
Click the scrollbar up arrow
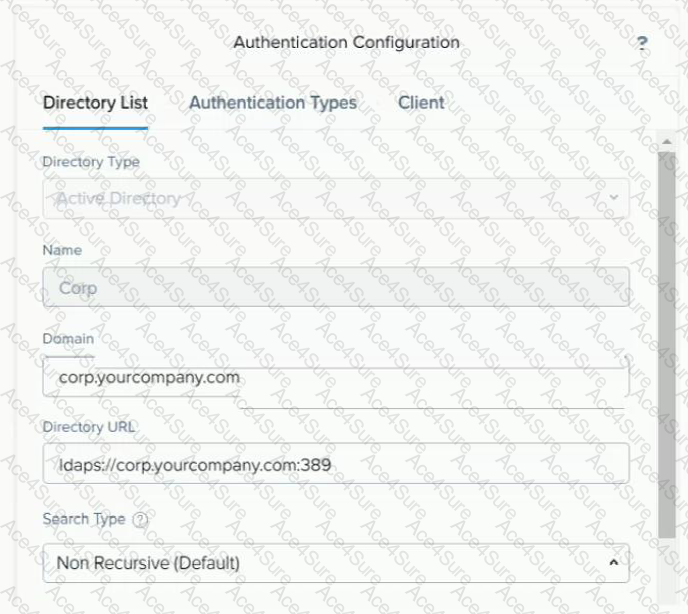point(667,143)
